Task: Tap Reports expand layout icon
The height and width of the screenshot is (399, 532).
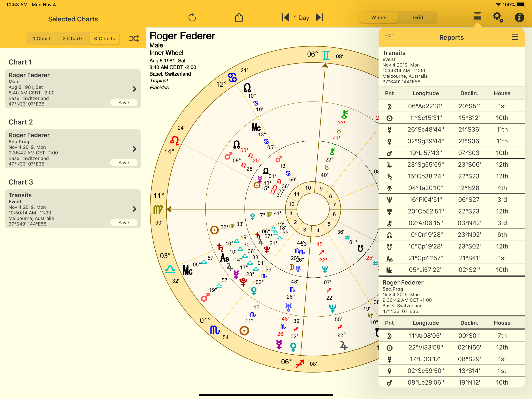Action: (389, 37)
